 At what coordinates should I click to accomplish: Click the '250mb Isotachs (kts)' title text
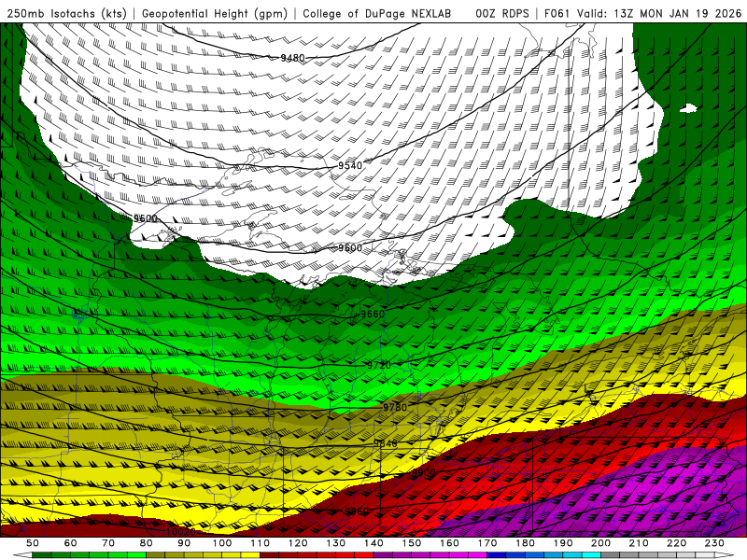[67, 13]
